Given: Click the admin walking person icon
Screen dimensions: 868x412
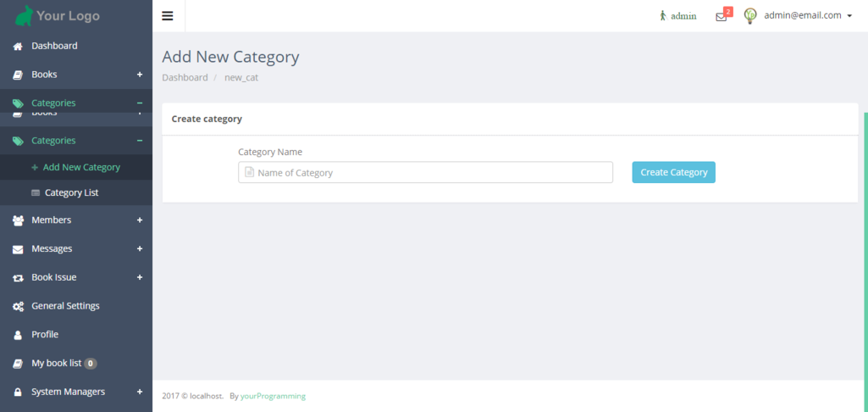Looking at the screenshot, I should coord(663,15).
